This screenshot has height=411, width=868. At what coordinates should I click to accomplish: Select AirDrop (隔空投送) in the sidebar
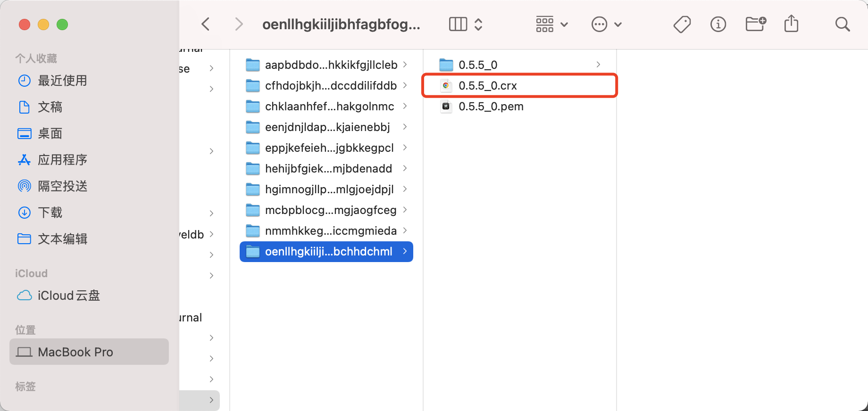(x=62, y=186)
